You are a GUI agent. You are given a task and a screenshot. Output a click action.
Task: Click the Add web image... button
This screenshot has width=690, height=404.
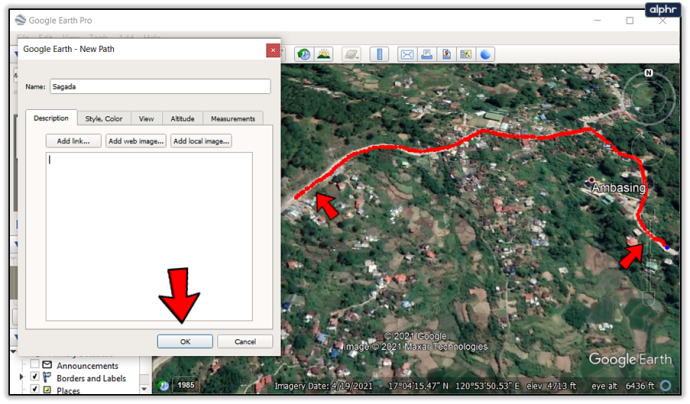tap(136, 141)
